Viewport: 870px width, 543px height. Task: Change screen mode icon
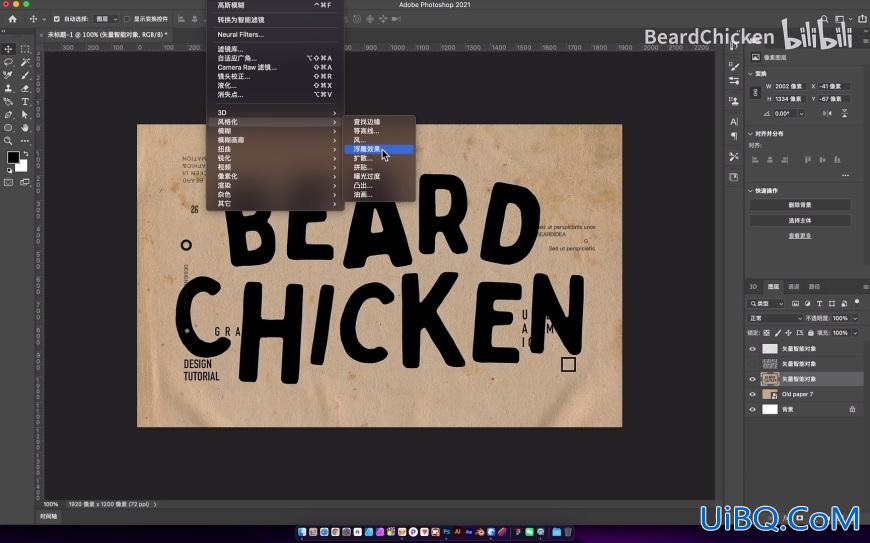click(25, 182)
